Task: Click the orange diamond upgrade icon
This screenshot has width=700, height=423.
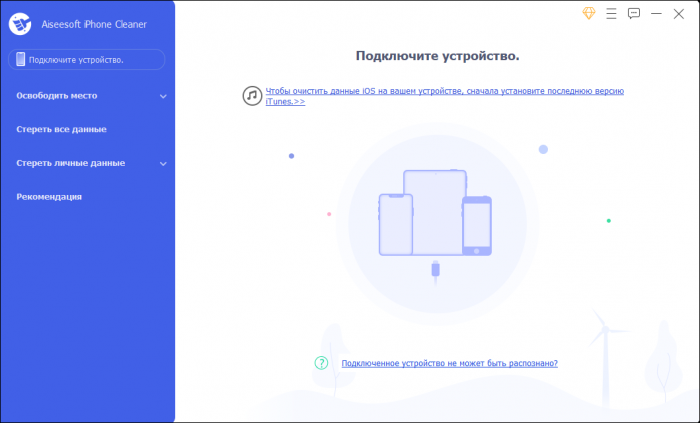Action: (589, 13)
